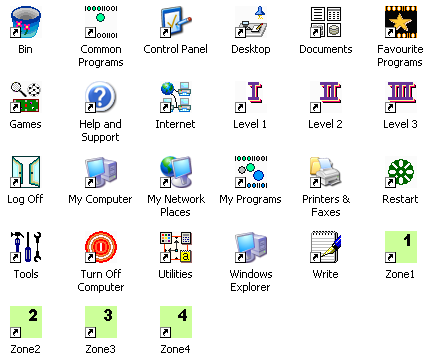Click the "My Network Places" label text
Viewport: 429px width, 363px height.
pyautogui.click(x=176, y=206)
